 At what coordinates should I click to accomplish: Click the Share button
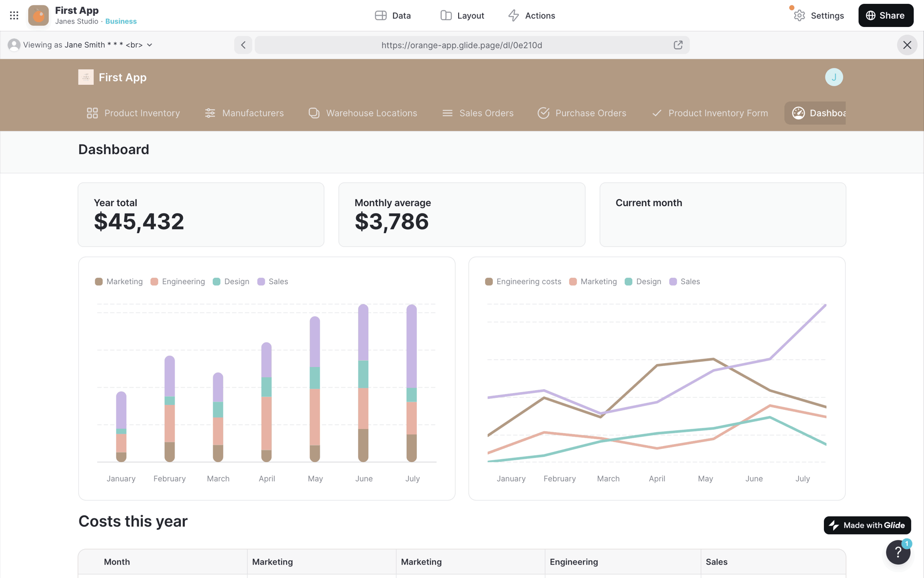(x=885, y=15)
